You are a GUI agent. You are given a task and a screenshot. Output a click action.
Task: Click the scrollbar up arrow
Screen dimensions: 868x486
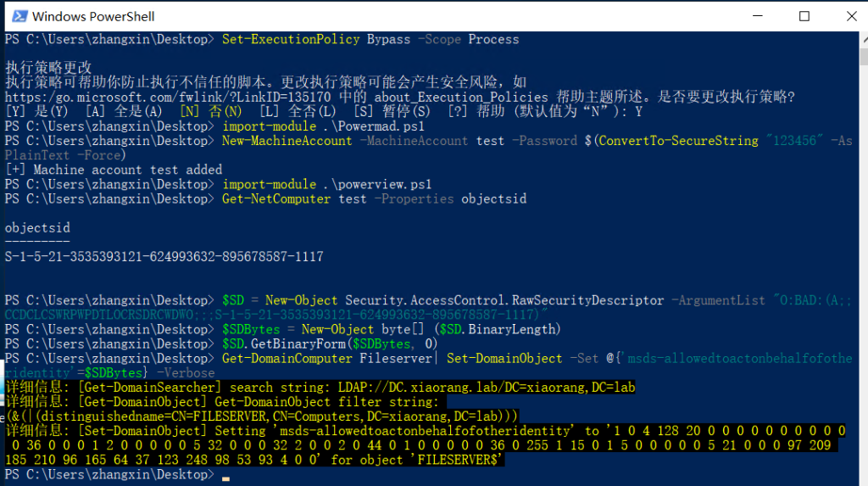864,40
